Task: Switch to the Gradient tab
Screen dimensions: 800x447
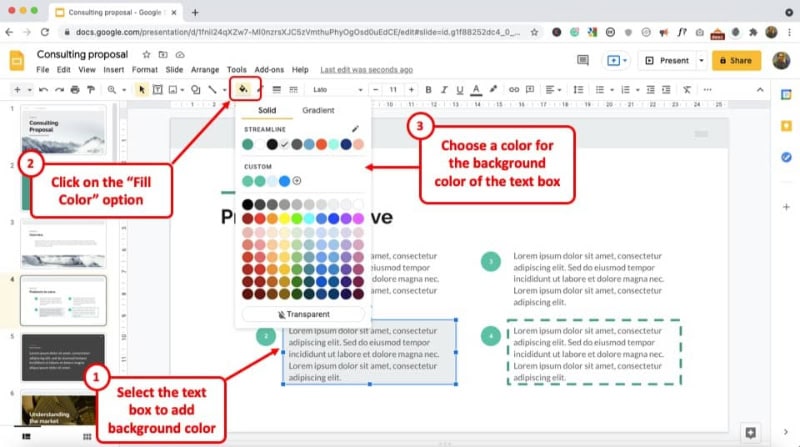Action: 318,110
